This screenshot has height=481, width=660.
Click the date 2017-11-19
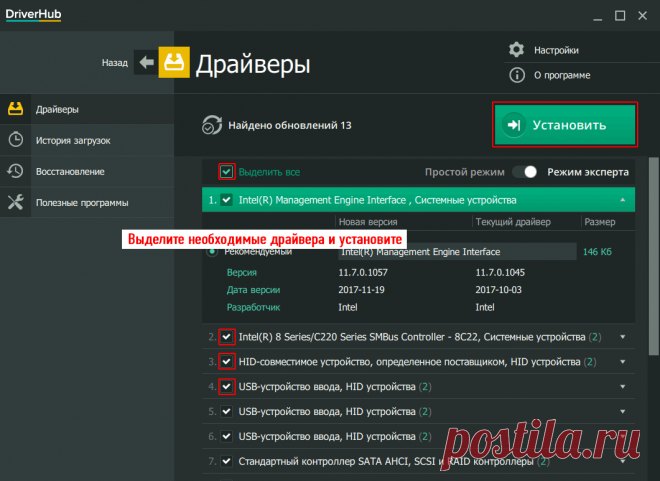(x=361, y=290)
